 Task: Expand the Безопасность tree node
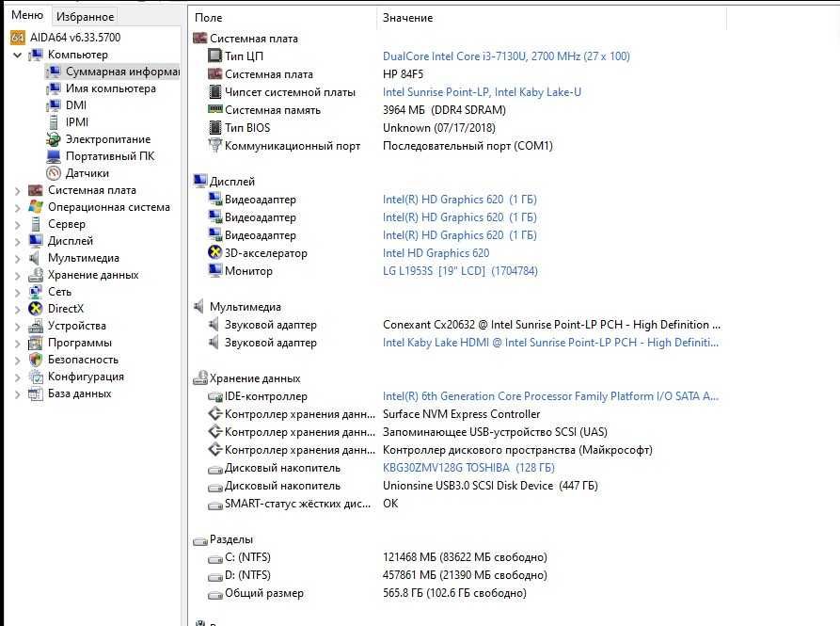click(x=17, y=361)
